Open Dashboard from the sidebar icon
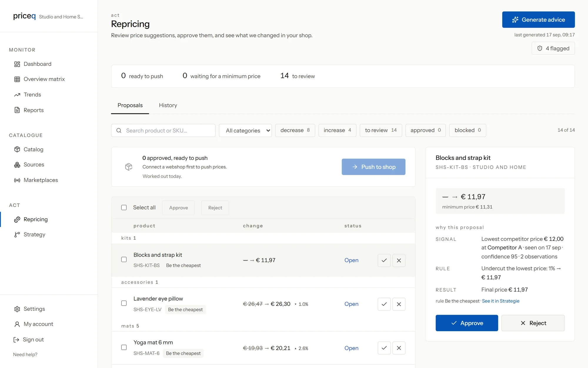This screenshot has width=588, height=368. click(x=17, y=64)
